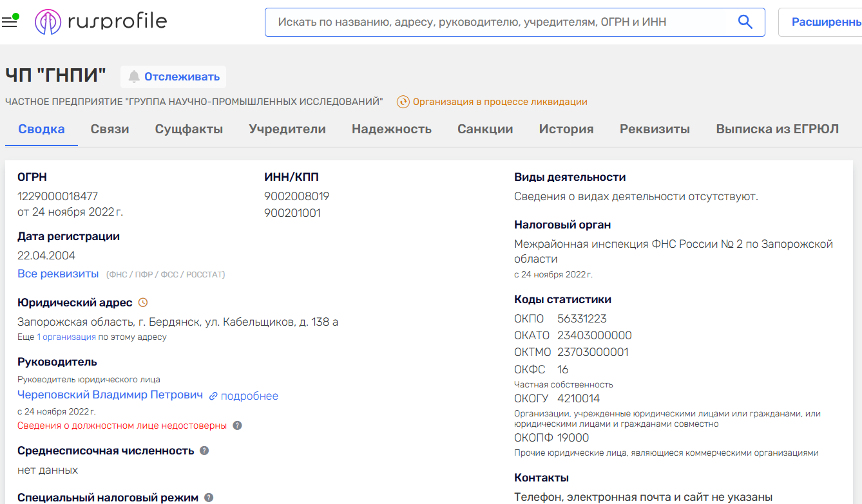Click the подробнее link near director
This screenshot has height=504, width=862.
tap(249, 396)
